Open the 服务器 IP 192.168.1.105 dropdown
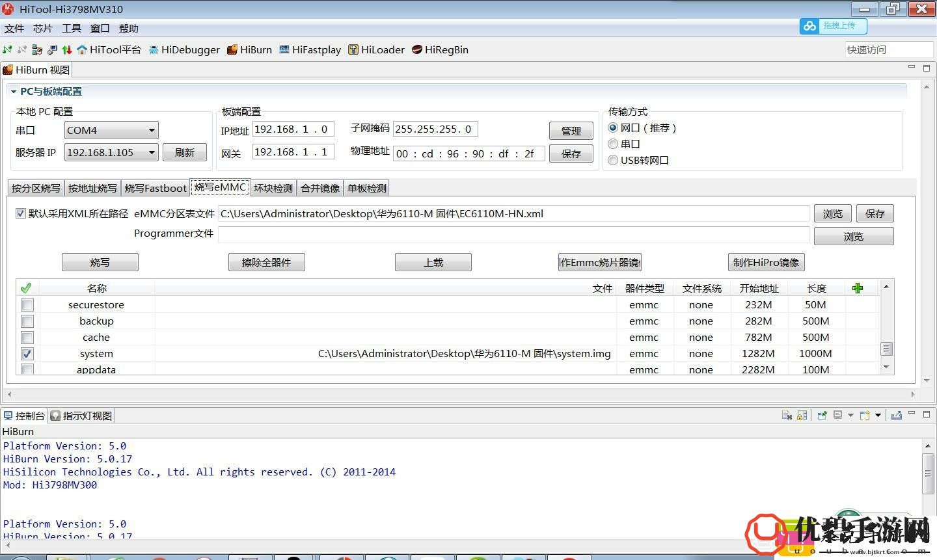Image resolution: width=937 pixels, height=560 pixels. click(x=111, y=152)
